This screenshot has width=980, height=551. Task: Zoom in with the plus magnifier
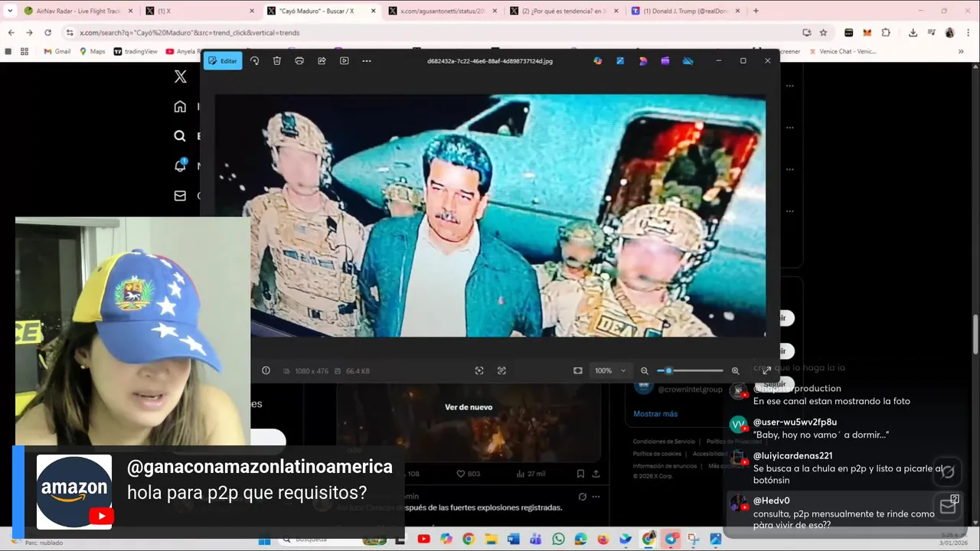point(735,370)
